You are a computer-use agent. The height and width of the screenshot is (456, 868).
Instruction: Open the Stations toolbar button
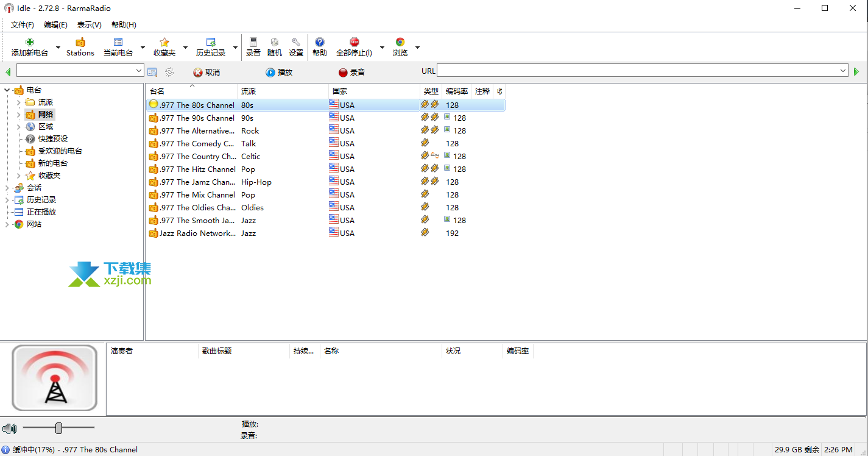[x=80, y=47]
